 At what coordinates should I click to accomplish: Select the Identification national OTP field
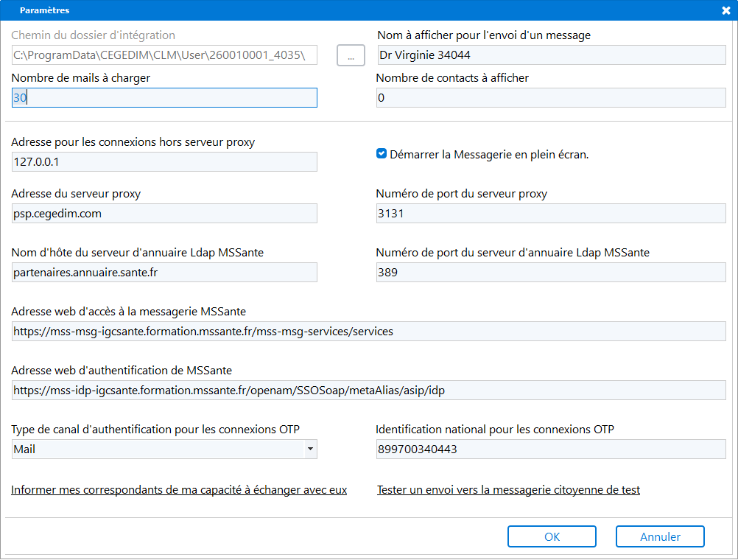coord(551,449)
